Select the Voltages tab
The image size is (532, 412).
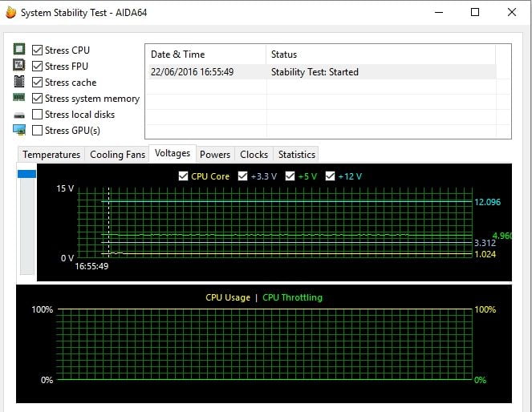[x=173, y=153]
